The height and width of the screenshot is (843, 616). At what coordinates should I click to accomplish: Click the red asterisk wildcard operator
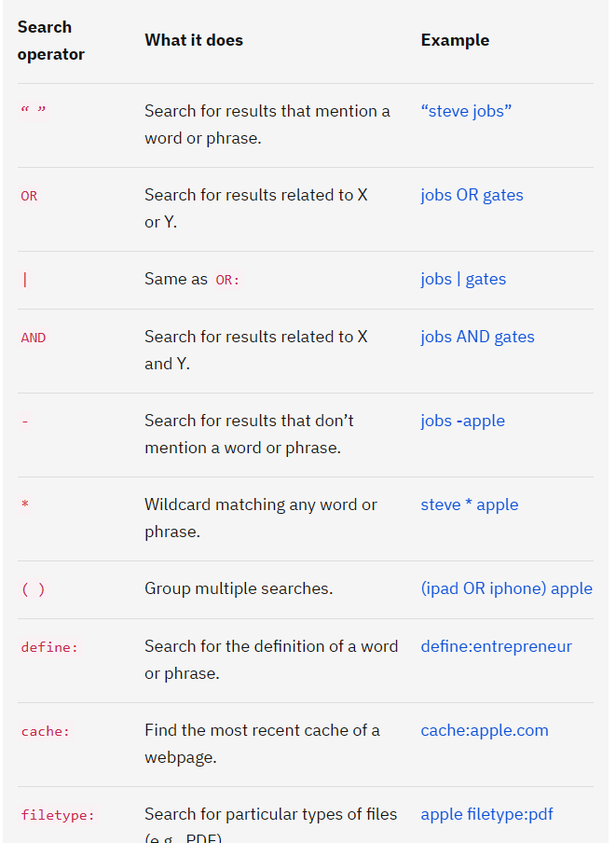[25, 505]
